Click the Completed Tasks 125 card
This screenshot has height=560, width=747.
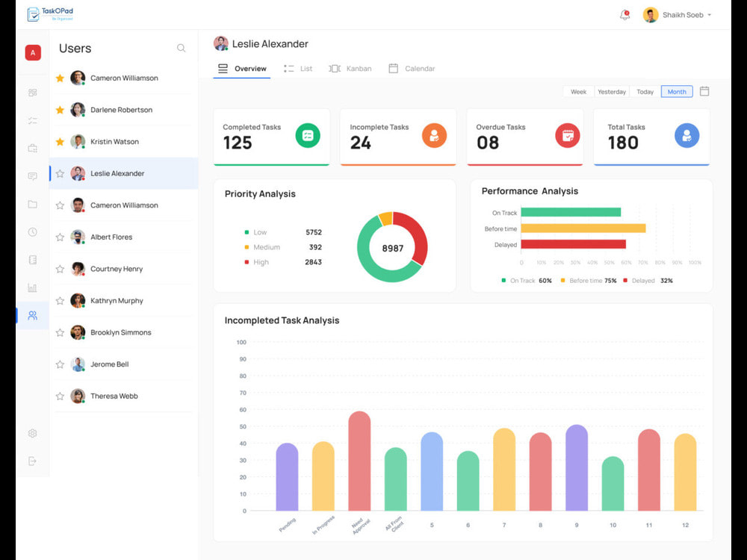[x=272, y=137]
